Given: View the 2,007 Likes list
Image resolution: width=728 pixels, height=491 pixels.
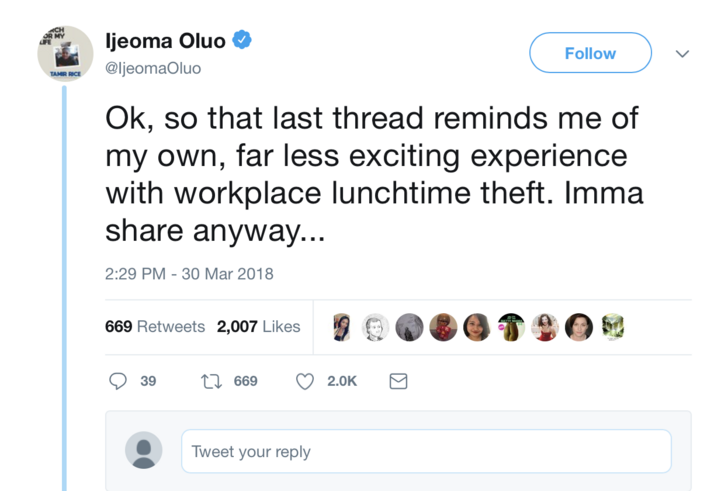Looking at the screenshot, I should point(258,327).
